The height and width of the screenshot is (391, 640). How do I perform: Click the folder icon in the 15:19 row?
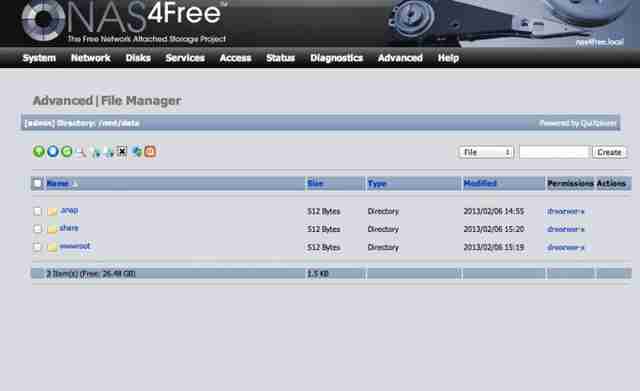[52, 247]
